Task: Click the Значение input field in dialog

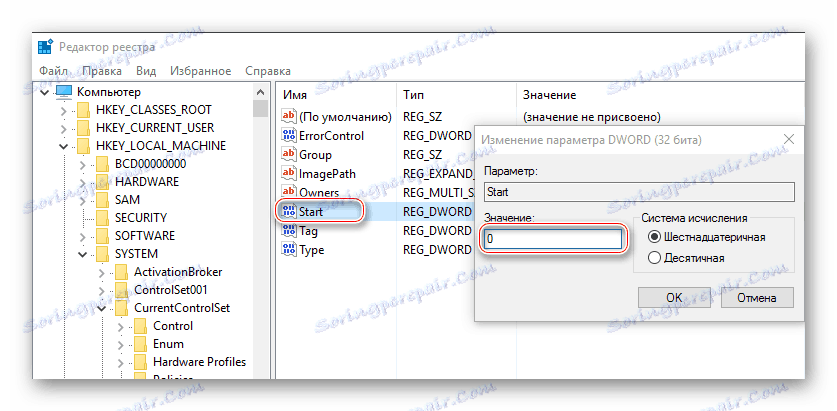Action: (553, 240)
